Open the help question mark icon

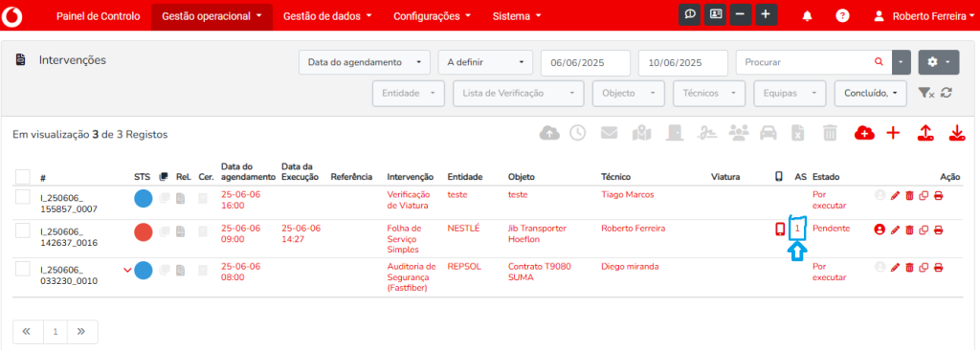pyautogui.click(x=842, y=15)
